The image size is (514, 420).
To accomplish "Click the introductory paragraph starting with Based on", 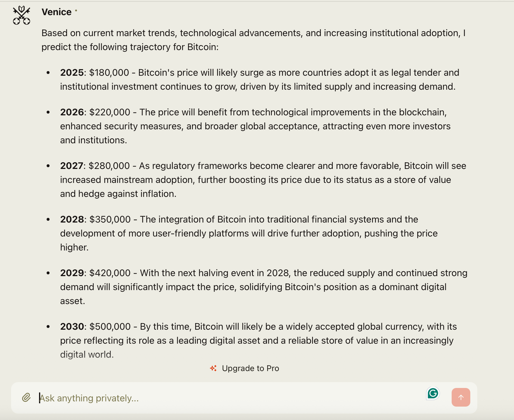I will (204, 40).
